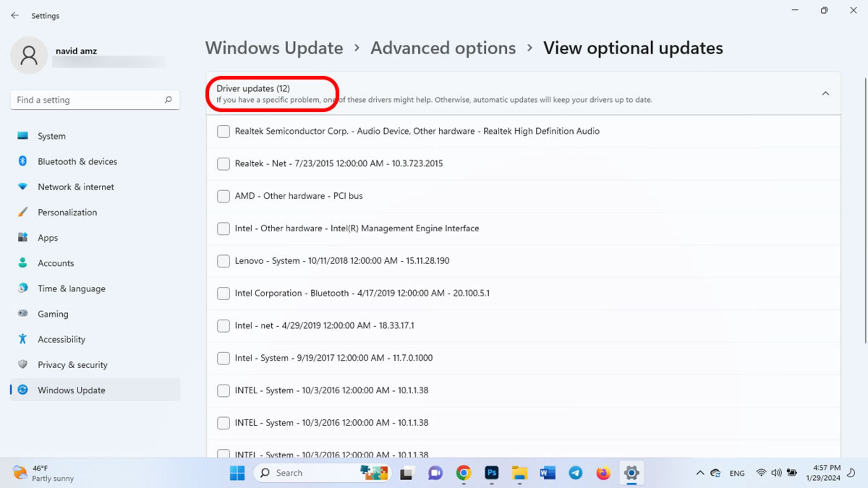Show hidden system tray icons
The image size is (868, 488).
tap(700, 473)
